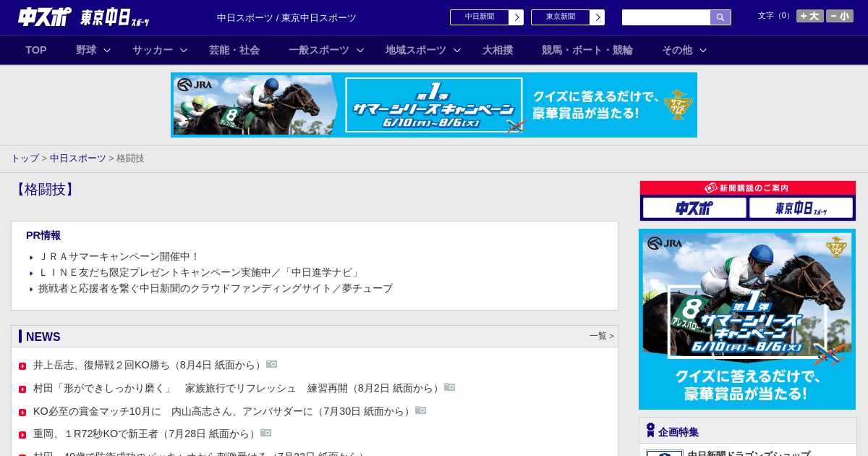Open 中日新聞ドラゴンズショップ feature link

(x=749, y=455)
